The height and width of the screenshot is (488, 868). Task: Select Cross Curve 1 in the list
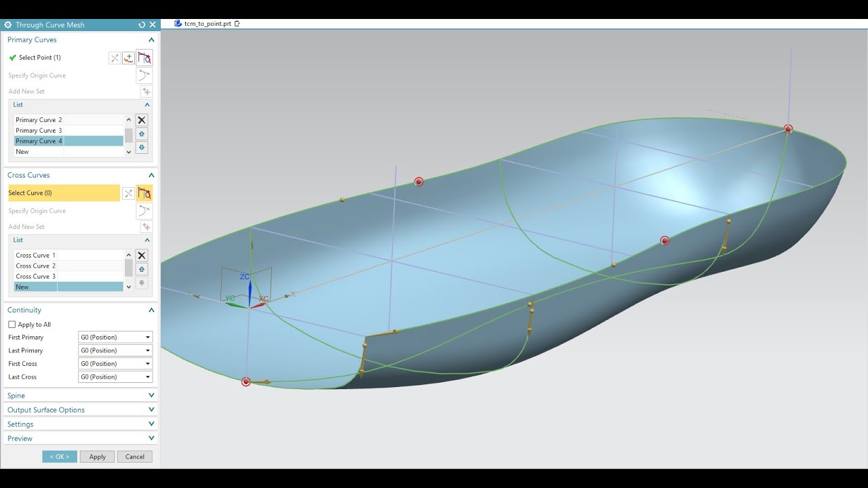68,256
